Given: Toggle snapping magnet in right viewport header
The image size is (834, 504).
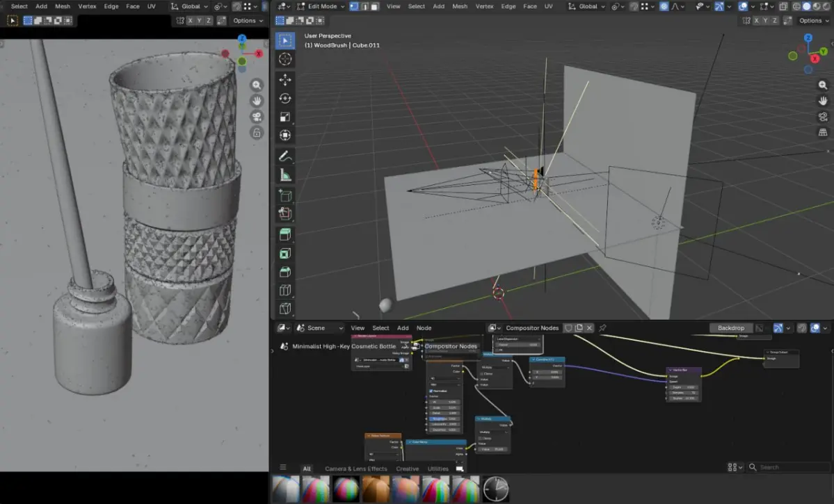Looking at the screenshot, I should (x=634, y=6).
